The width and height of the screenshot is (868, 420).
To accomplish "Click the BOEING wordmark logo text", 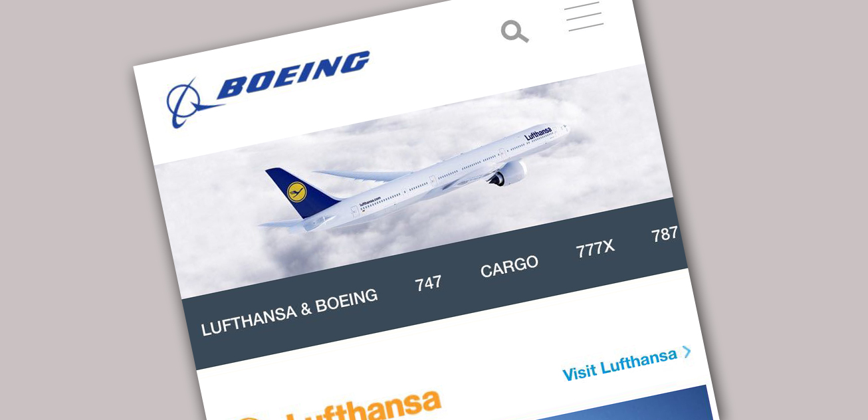I will click(292, 74).
